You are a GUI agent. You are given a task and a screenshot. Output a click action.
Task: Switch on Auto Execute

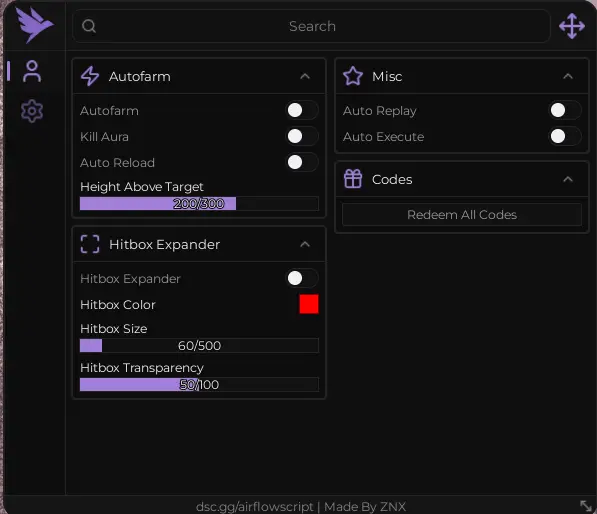tap(565, 136)
